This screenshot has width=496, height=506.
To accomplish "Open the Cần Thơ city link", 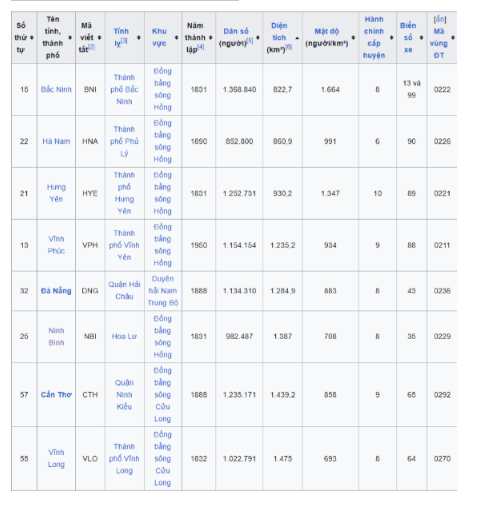I will tap(56, 395).
